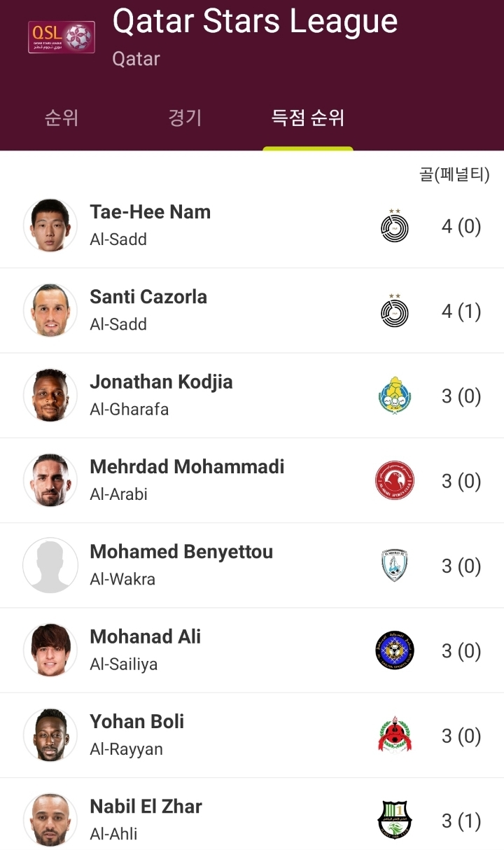Viewport: 504px width, 850px height.
Task: Tap the Al-Gharafa club crest
Action: pos(395,396)
